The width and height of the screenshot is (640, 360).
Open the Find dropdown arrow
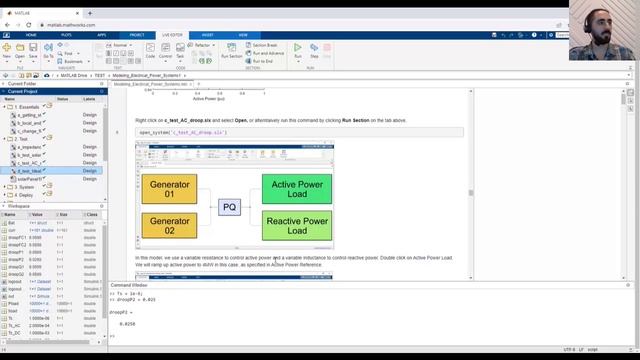(78, 53)
